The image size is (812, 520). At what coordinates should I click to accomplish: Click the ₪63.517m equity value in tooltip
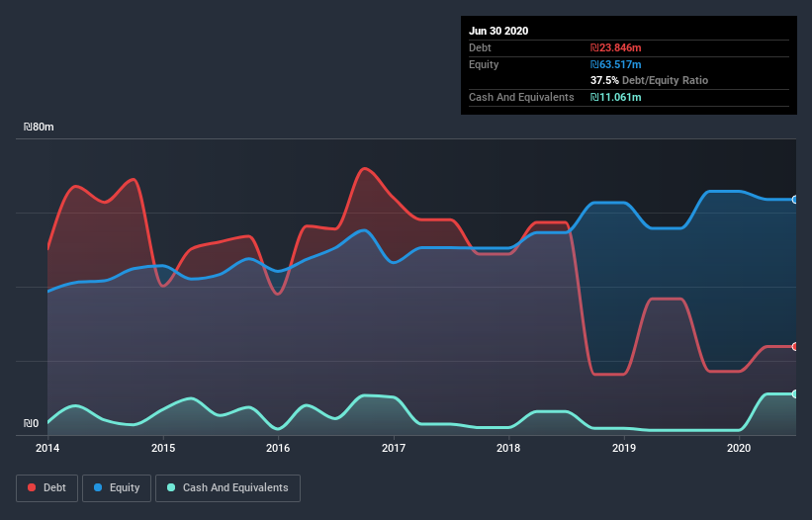click(x=616, y=64)
